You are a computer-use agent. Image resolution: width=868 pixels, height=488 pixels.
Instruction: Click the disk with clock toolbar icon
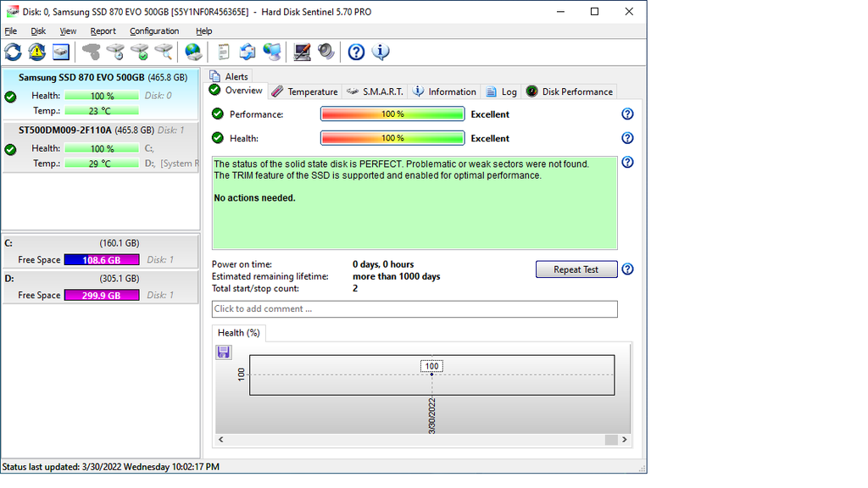pos(115,52)
